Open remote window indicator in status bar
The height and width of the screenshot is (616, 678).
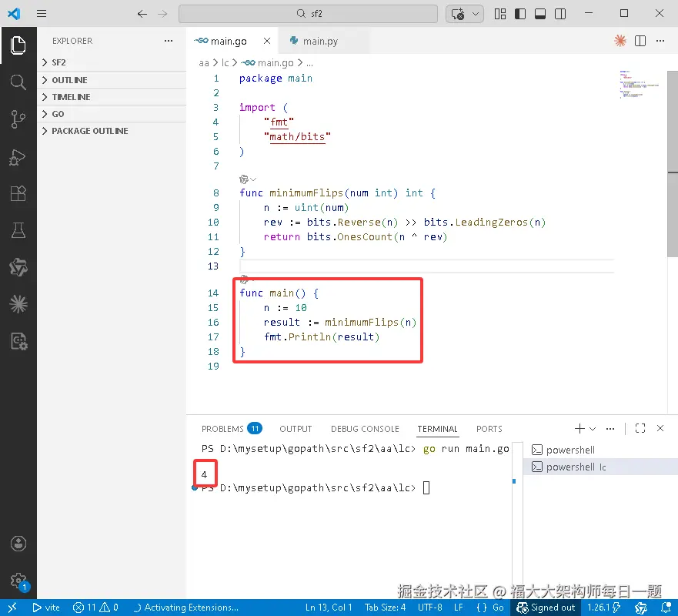pos(12,608)
